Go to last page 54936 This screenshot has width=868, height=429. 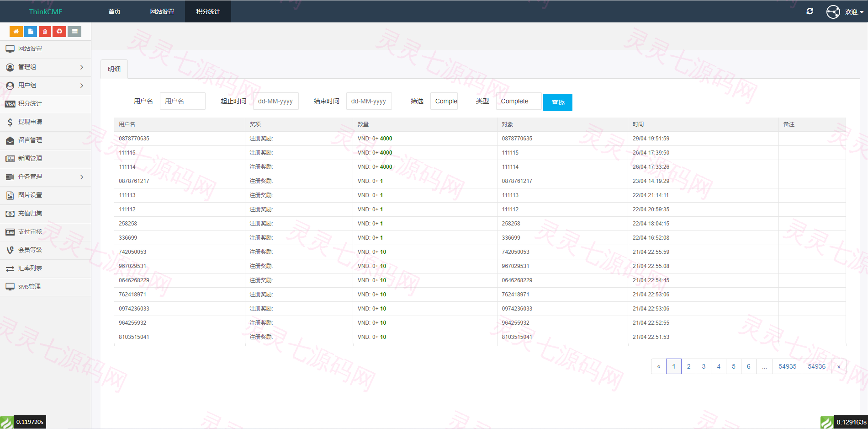pyautogui.click(x=816, y=366)
